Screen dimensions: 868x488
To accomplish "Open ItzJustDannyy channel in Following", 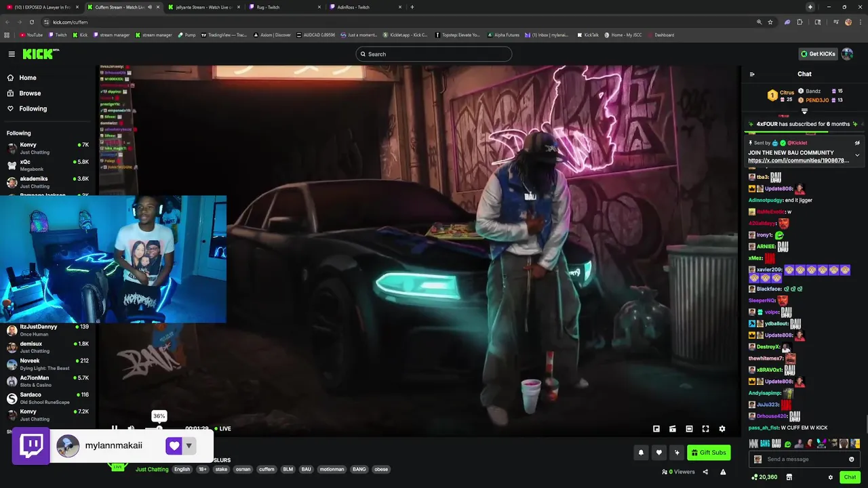I will [47, 330].
